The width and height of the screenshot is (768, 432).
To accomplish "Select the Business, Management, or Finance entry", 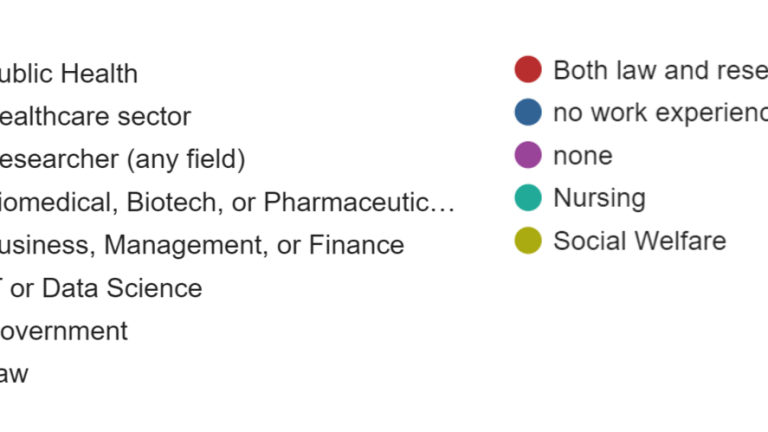I will 202,245.
